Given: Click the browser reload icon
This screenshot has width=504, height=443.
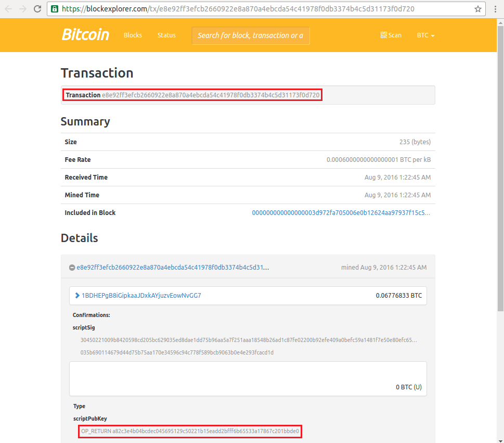Looking at the screenshot, I should (x=36, y=9).
